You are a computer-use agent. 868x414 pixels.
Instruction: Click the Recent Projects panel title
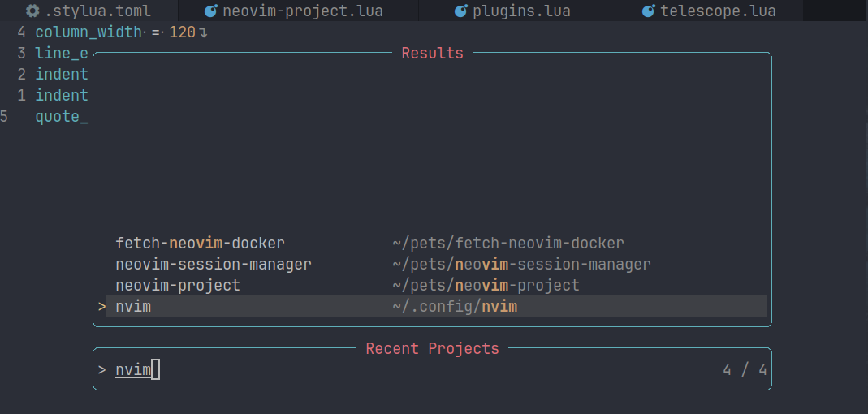coord(432,349)
